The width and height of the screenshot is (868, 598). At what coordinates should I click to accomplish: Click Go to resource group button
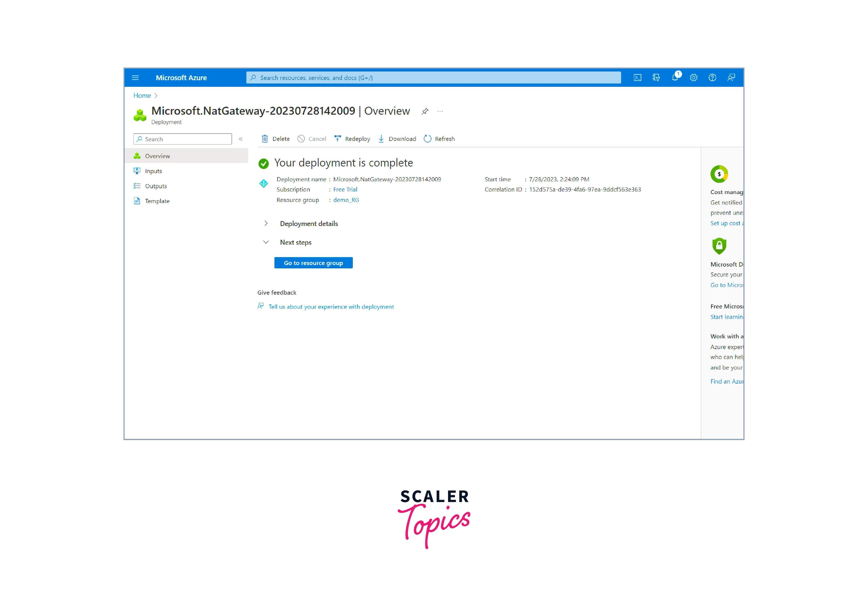point(313,263)
